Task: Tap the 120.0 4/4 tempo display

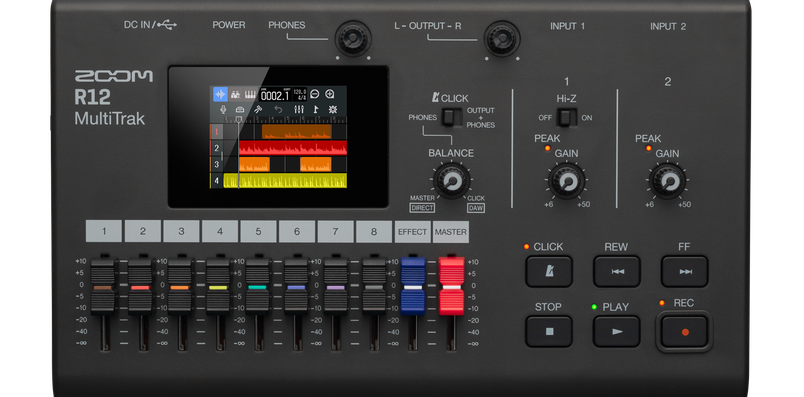Action: point(300,94)
